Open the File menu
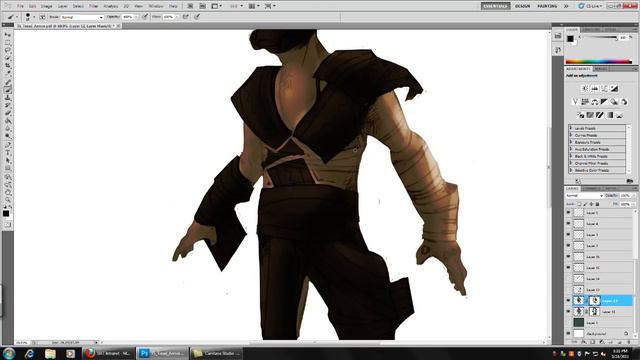The width and height of the screenshot is (640, 360). point(20,6)
